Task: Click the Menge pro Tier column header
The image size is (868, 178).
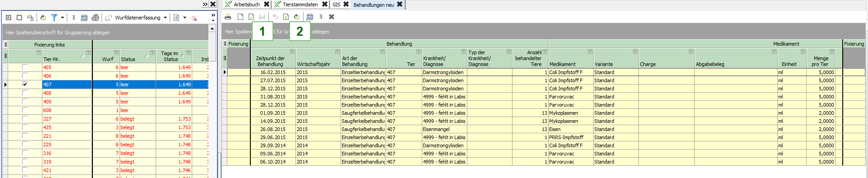Action: (x=821, y=58)
